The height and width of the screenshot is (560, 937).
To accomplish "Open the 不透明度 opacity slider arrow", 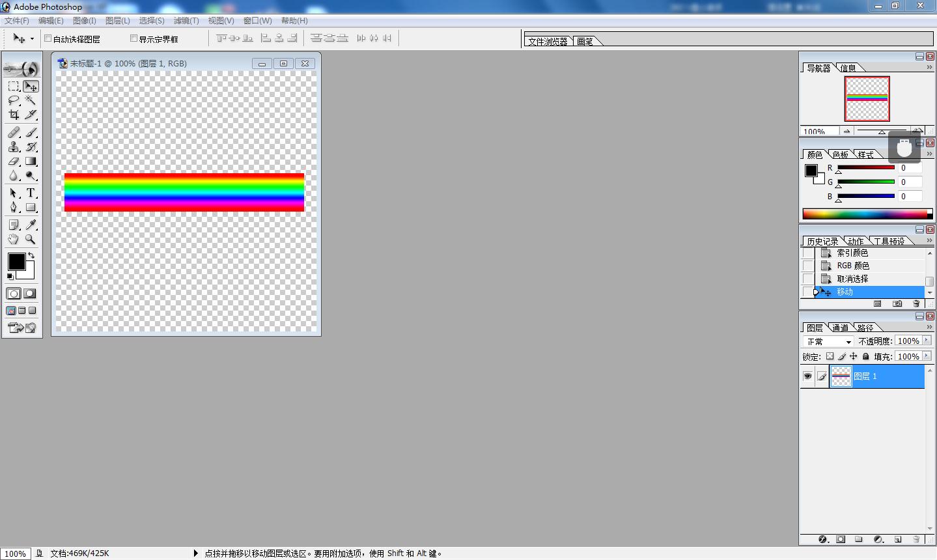I will (x=927, y=341).
